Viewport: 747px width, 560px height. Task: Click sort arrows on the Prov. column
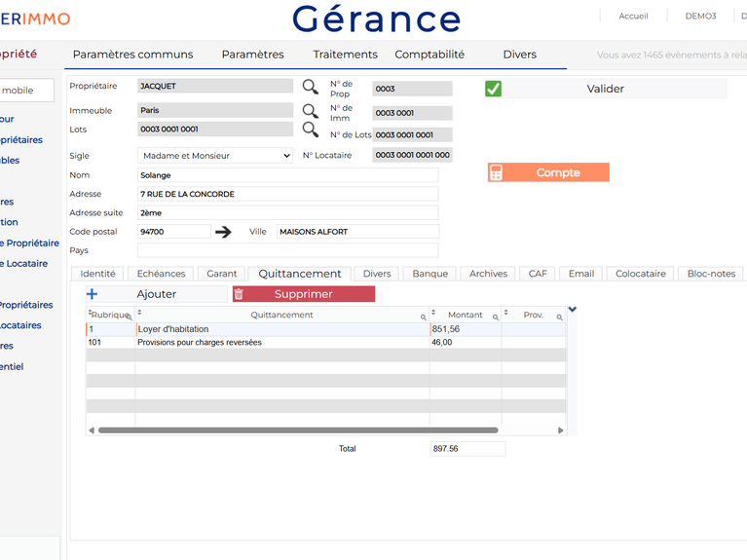[x=505, y=313]
